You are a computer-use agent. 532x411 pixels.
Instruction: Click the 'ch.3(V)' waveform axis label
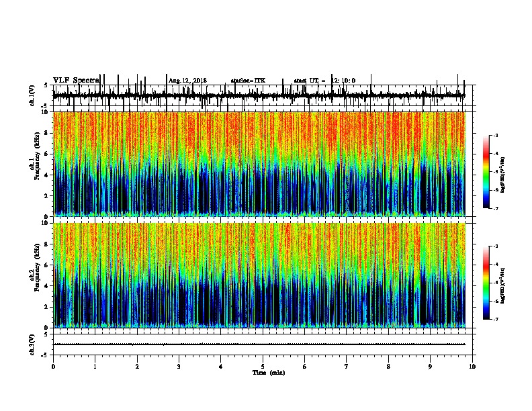[32, 345]
